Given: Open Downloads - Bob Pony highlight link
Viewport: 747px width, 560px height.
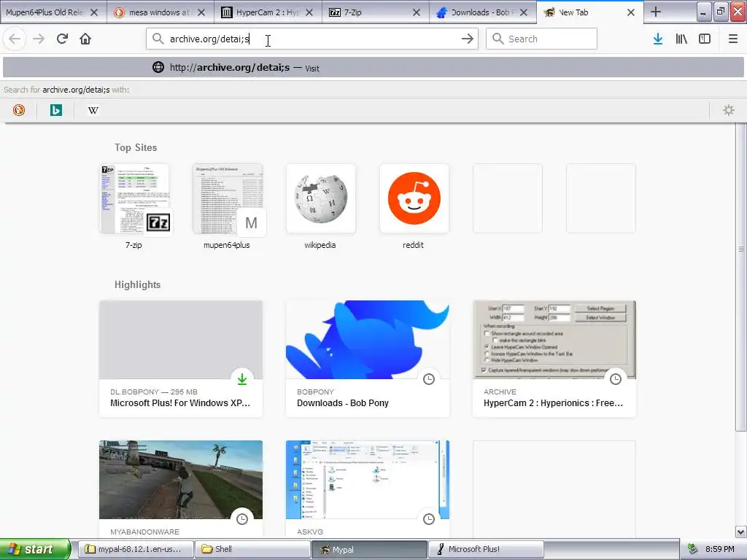Looking at the screenshot, I should (368, 359).
